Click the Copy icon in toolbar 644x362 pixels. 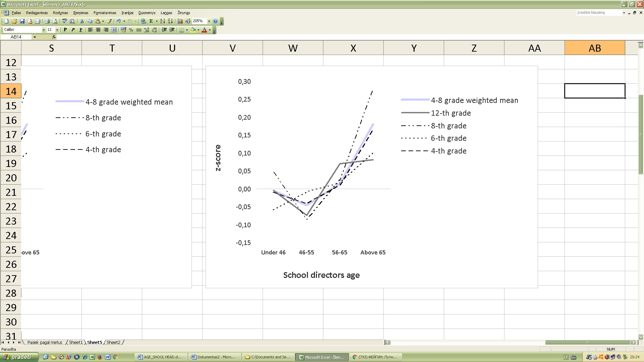point(90,21)
